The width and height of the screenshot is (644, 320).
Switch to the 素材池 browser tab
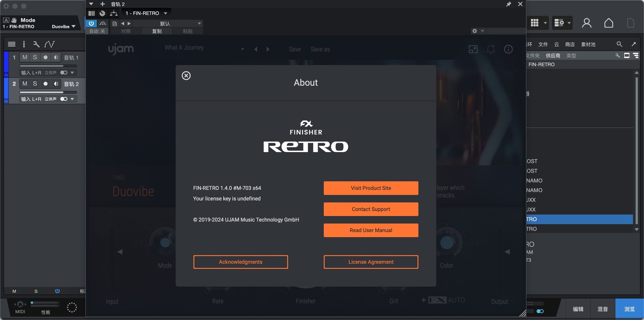pyautogui.click(x=588, y=44)
